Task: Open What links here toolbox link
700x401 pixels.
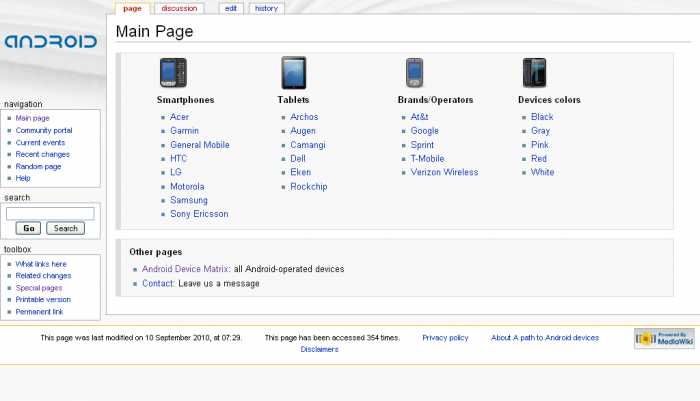Action: [x=41, y=264]
